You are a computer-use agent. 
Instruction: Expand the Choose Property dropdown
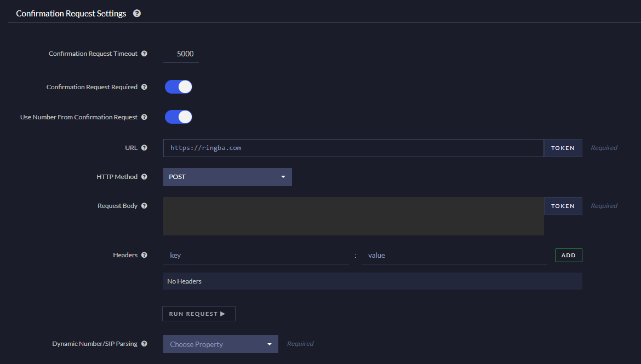(x=220, y=344)
